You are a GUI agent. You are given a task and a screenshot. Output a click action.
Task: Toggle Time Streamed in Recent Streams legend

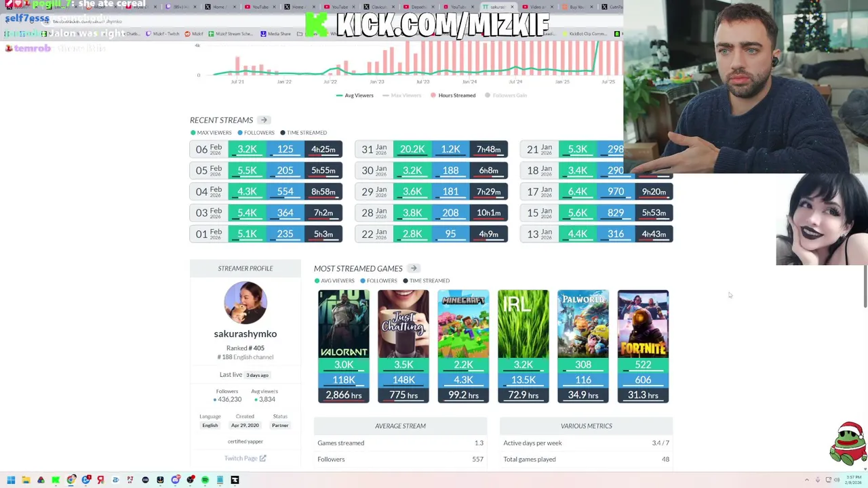pos(303,133)
